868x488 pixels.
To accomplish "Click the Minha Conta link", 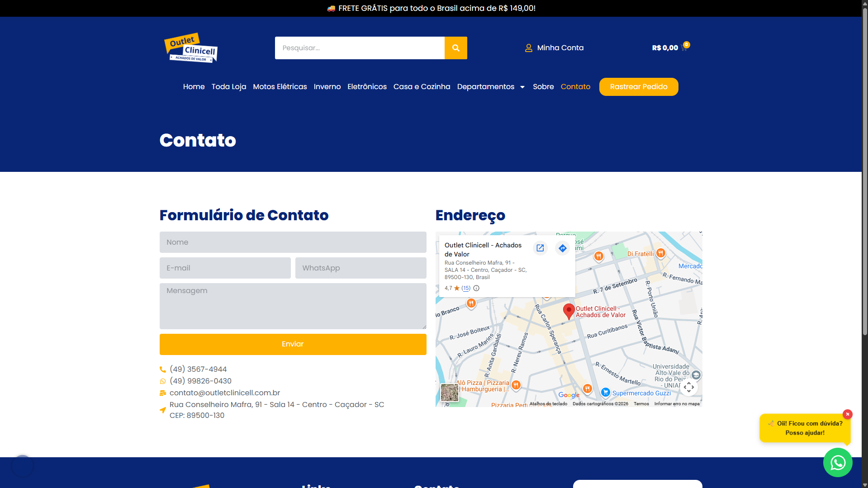I will (x=560, y=48).
